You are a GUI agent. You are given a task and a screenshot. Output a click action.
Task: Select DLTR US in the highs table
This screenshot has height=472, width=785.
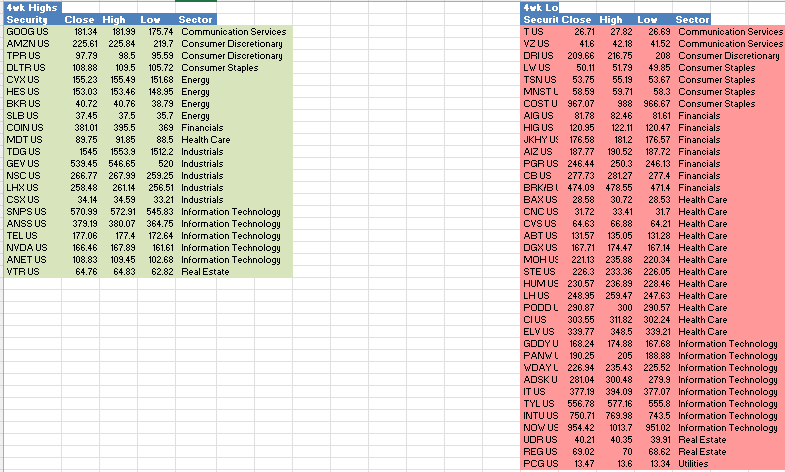[x=33, y=68]
